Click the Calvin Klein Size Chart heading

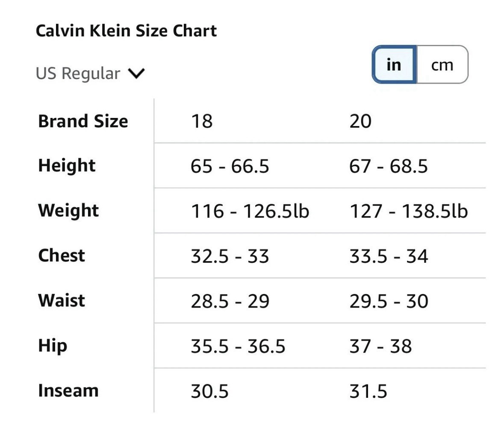click(126, 31)
